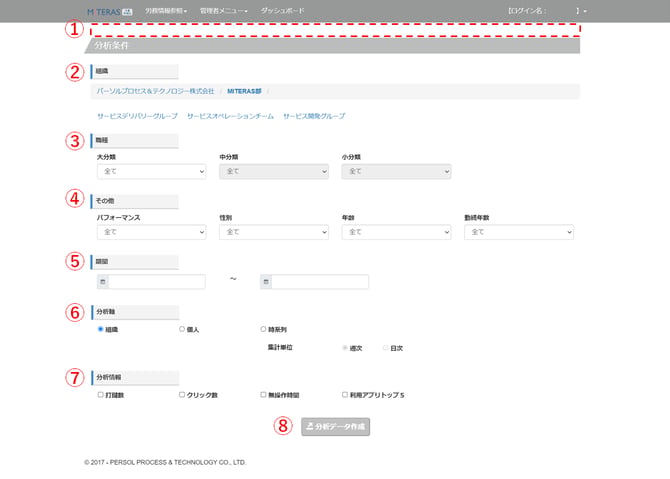Open the ダッシュボード menu item

point(282,11)
